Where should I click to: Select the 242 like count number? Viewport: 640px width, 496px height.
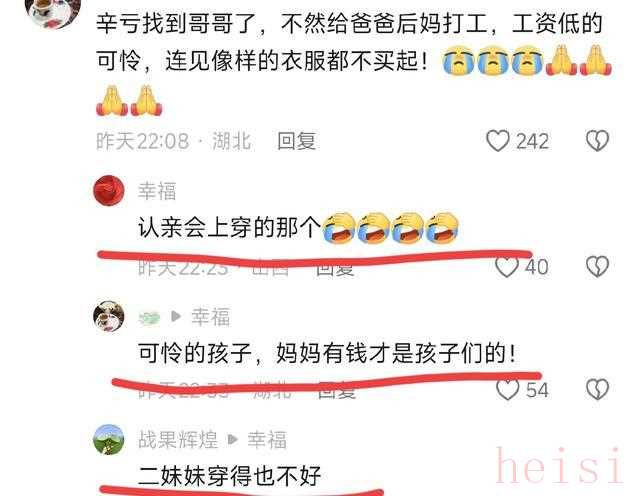532,141
